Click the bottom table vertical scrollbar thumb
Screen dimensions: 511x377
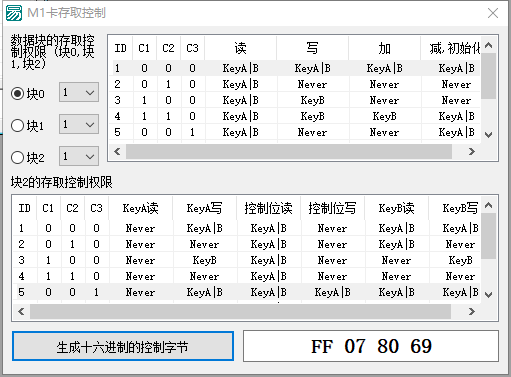point(489,236)
